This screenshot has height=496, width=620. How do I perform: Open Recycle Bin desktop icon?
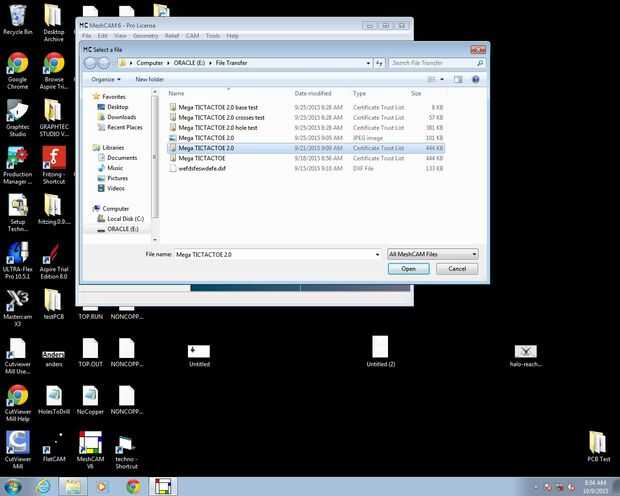pyautogui.click(x=17, y=20)
